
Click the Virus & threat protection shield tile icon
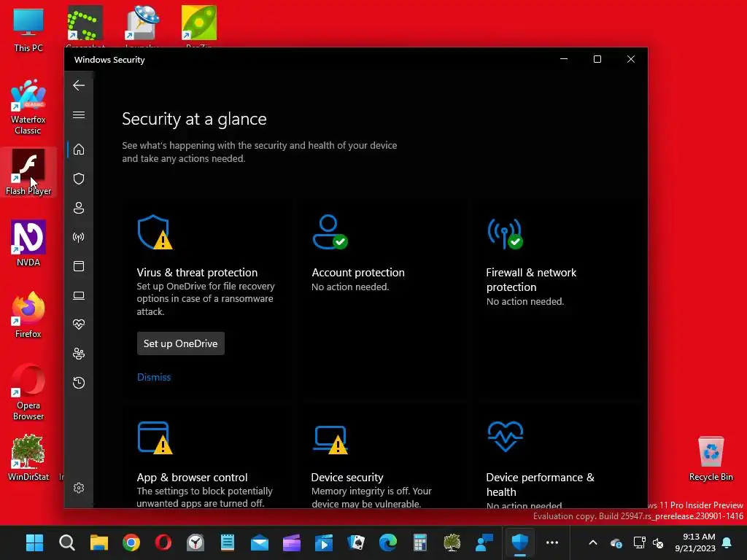coord(155,232)
